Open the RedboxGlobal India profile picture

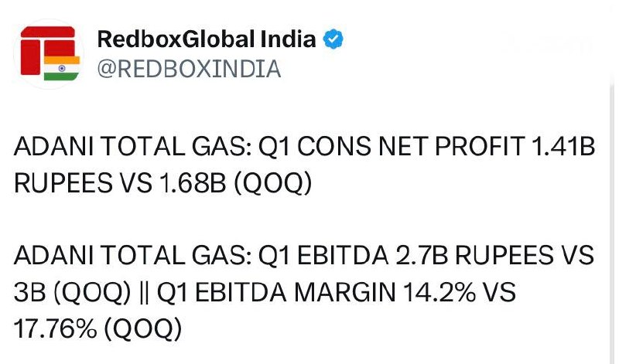coord(49,53)
